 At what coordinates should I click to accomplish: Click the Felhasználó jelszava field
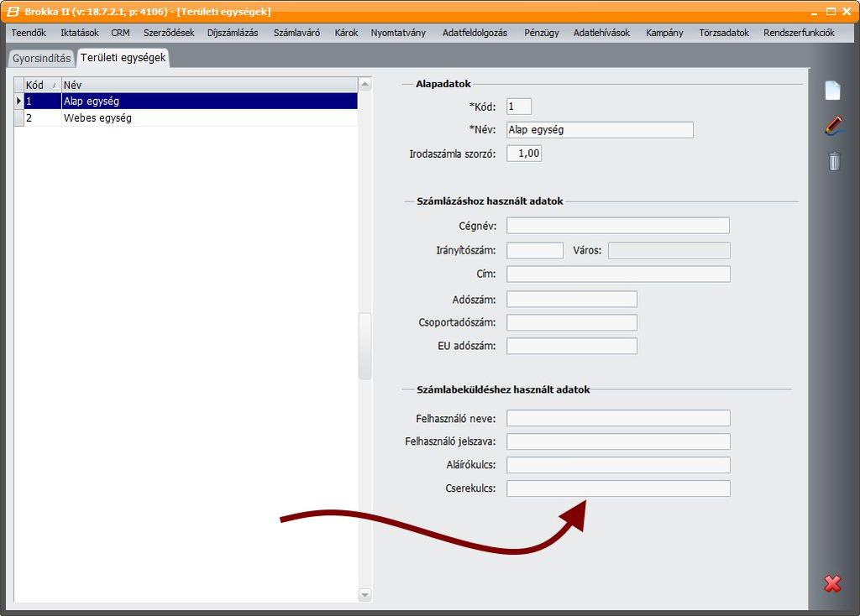click(x=618, y=441)
